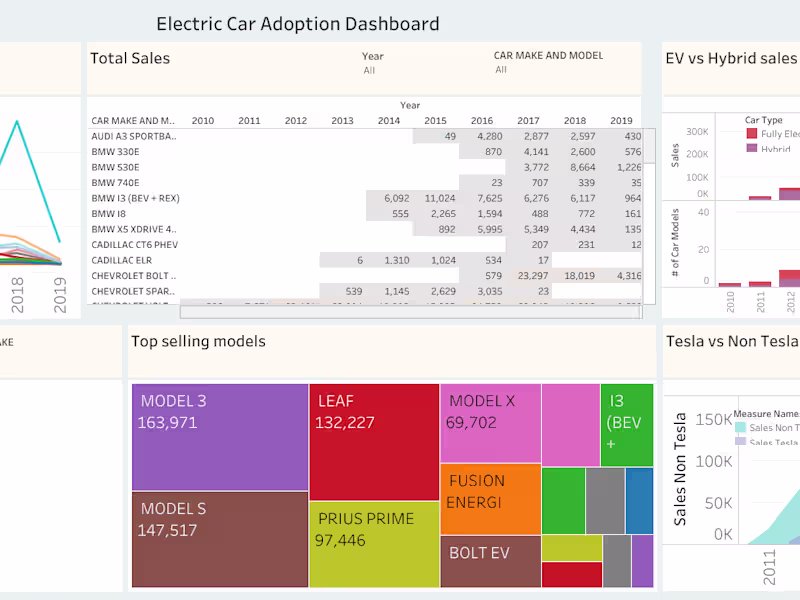Screen dimensions: 800x600
Task: Click the 2010 column header in sales table
Action: pos(203,121)
